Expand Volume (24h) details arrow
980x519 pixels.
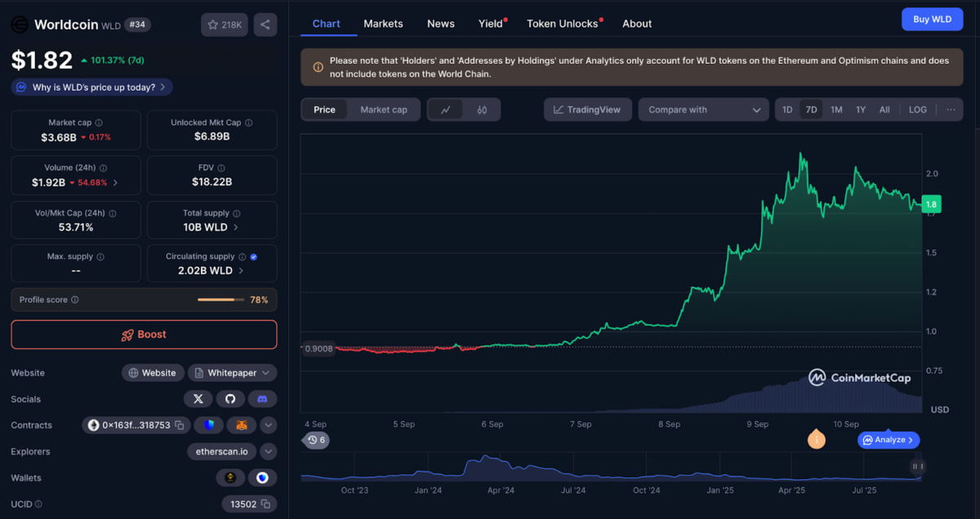tap(115, 182)
